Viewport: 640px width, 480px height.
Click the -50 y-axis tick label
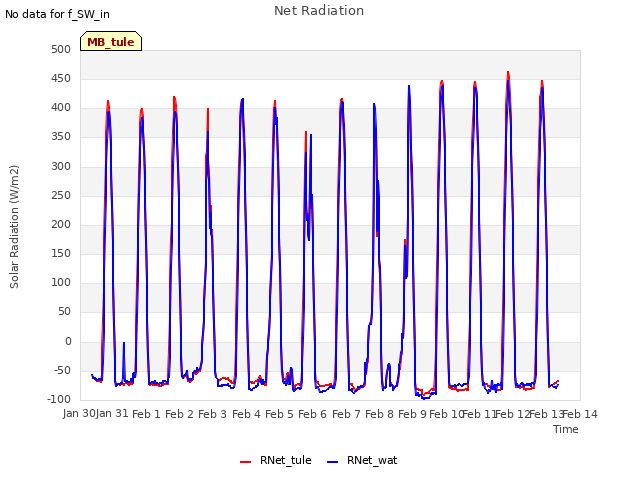click(62, 371)
